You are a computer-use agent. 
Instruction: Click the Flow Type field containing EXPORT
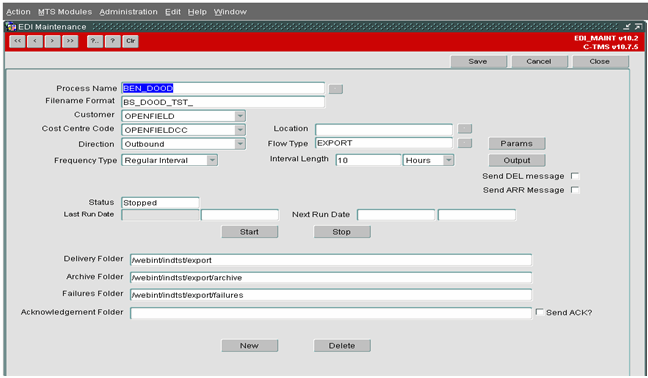pyautogui.click(x=384, y=143)
